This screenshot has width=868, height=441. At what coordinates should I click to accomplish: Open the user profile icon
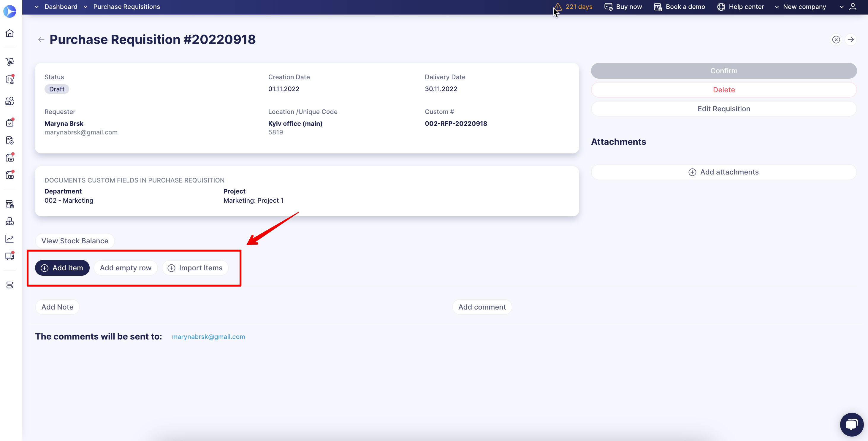pos(853,7)
